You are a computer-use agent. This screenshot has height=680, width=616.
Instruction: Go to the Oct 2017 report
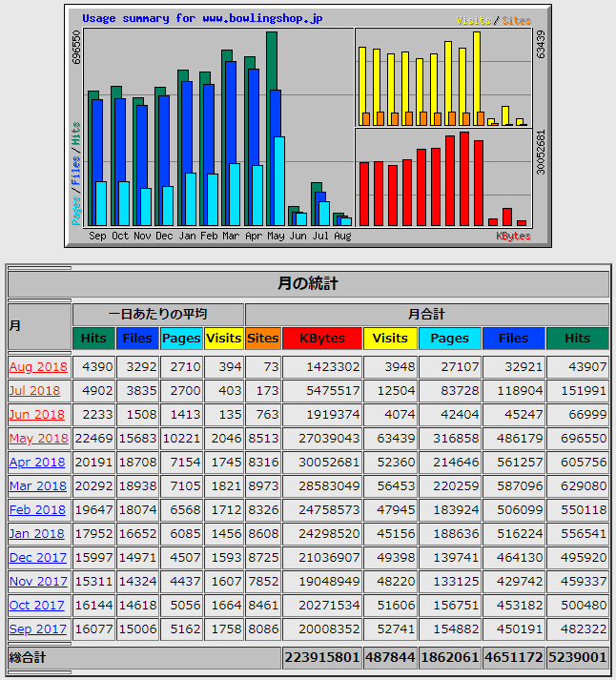[x=37, y=605]
